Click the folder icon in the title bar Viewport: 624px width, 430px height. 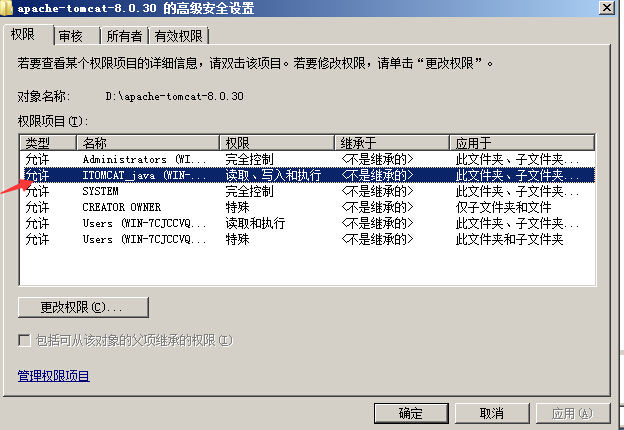click(x=6, y=8)
